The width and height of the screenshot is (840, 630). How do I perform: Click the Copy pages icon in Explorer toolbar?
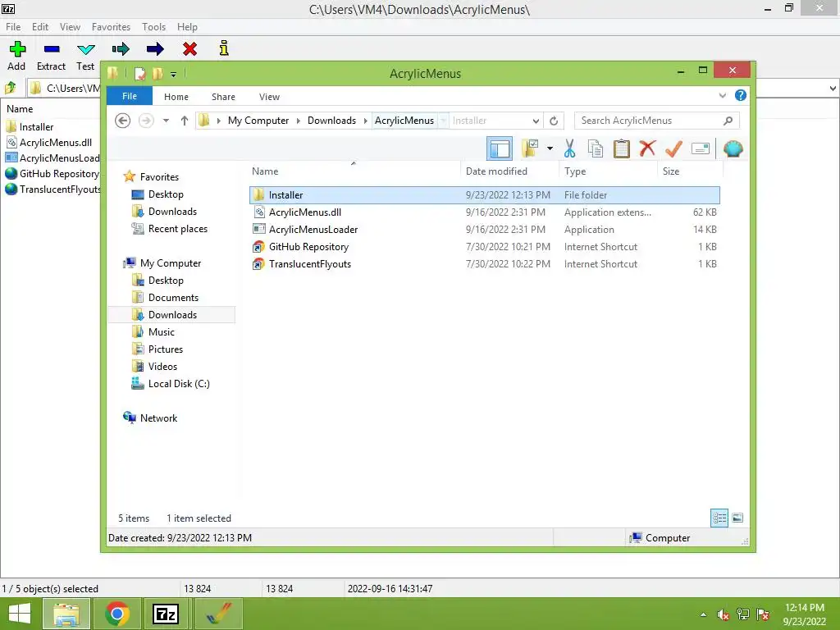coord(596,149)
